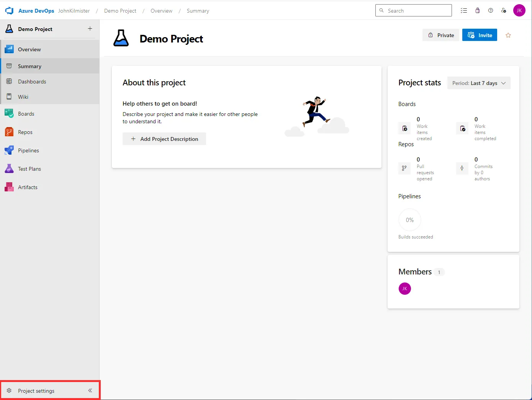Open the Marketplace shopping bag icon
This screenshot has width=532, height=400.
point(478,11)
